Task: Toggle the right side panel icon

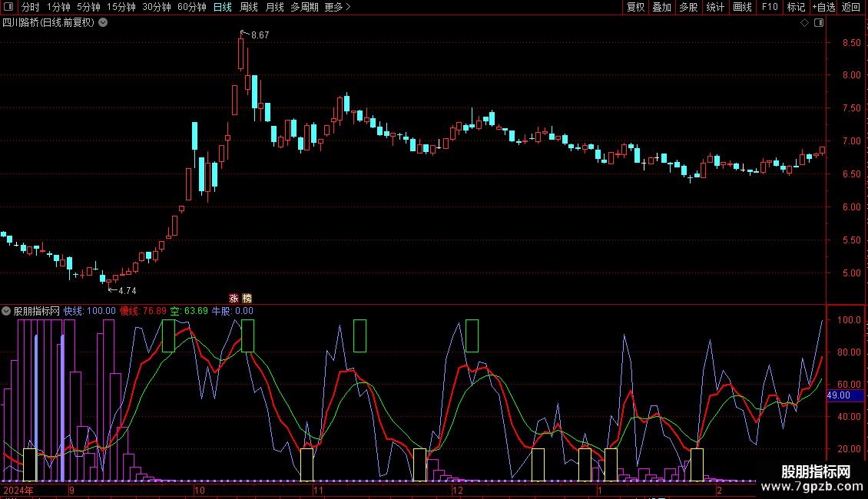Action: [819, 23]
